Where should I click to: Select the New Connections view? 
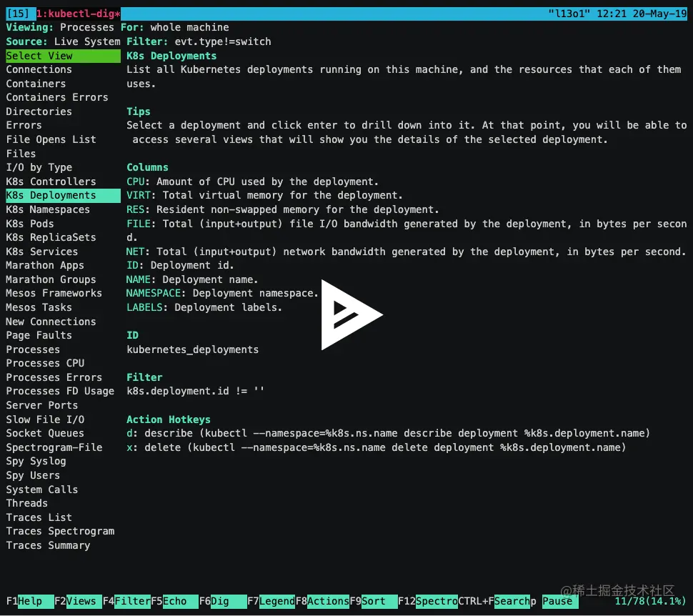coord(51,322)
